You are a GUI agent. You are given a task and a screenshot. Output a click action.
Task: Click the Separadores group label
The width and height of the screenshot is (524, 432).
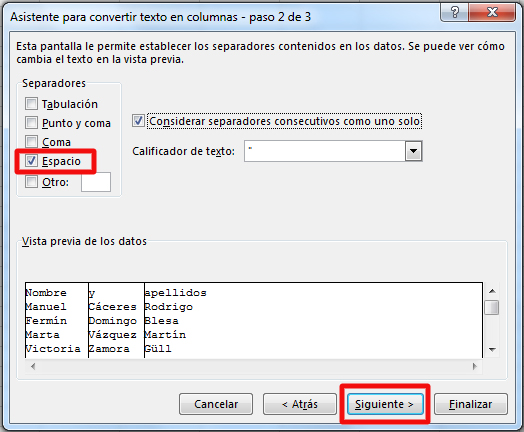click(x=54, y=83)
